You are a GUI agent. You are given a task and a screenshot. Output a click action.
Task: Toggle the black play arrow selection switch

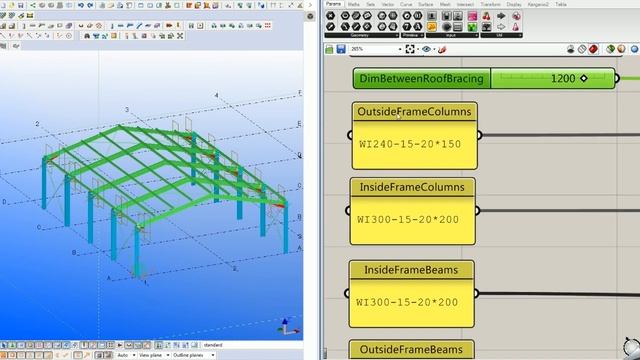(x=120, y=345)
